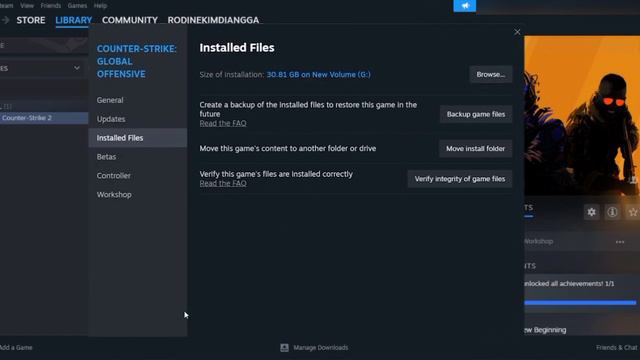
Task: Open Read the FAQ link under backup
Action: tap(223, 123)
